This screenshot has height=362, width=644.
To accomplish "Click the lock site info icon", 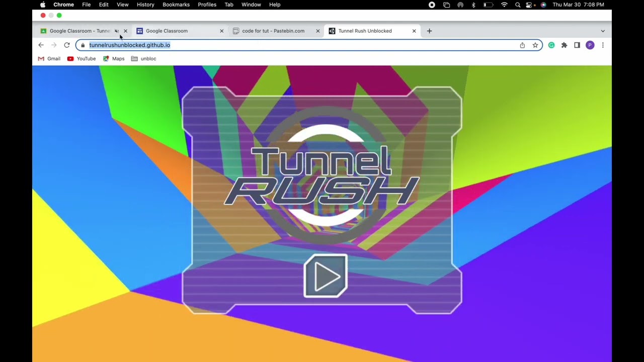I will [x=83, y=45].
